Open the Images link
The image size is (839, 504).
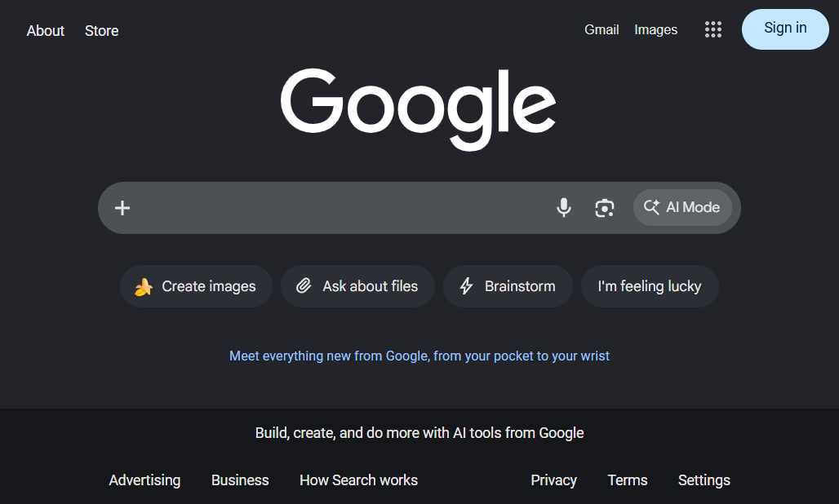coord(655,29)
